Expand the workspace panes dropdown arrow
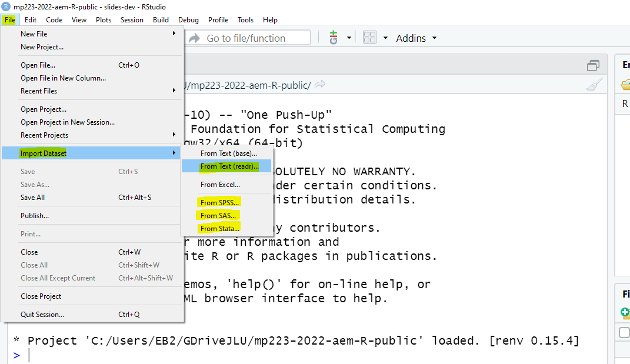Image resolution: width=630 pixels, height=364 pixels. click(385, 38)
